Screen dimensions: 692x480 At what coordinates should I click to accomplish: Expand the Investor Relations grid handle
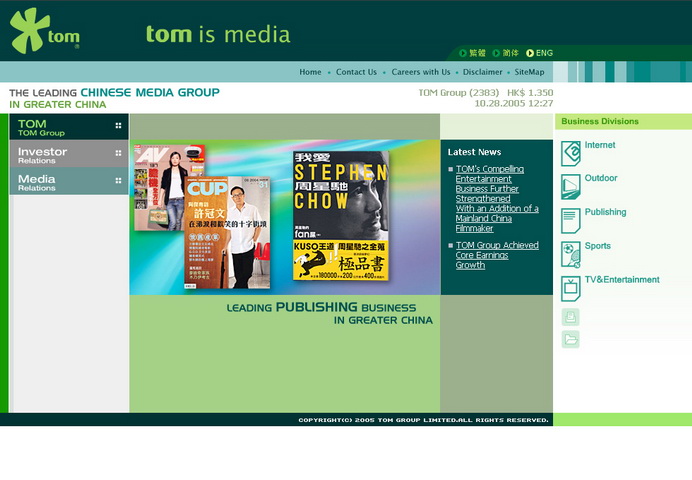(118, 153)
